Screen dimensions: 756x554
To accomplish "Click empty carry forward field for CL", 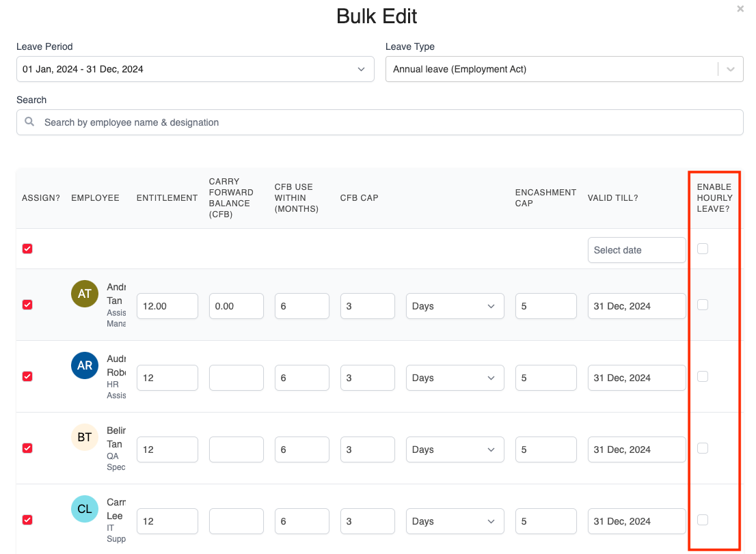I will (237, 521).
